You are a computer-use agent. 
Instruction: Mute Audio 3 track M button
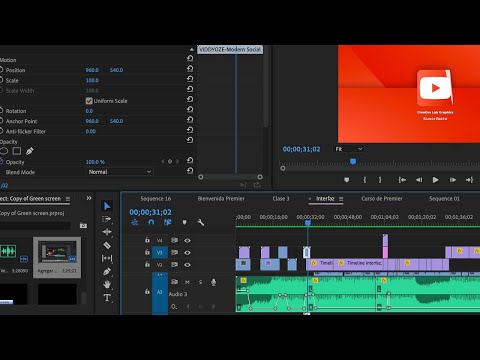(187, 282)
